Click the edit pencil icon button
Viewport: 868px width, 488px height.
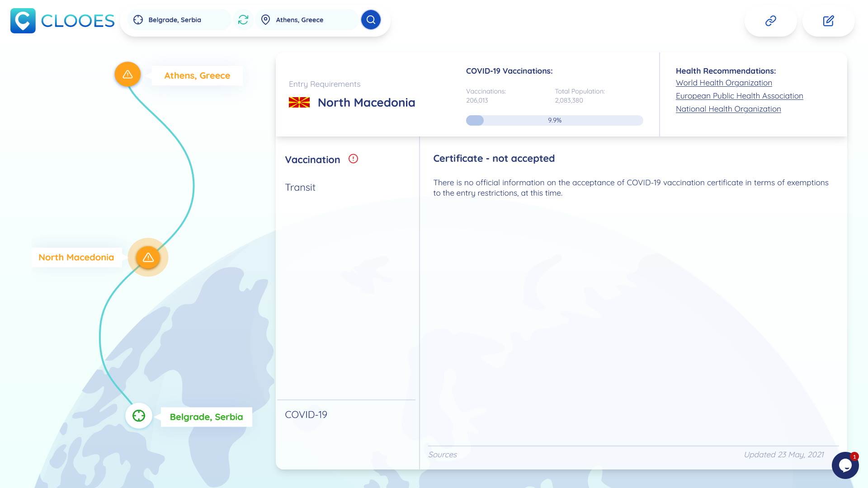[828, 21]
